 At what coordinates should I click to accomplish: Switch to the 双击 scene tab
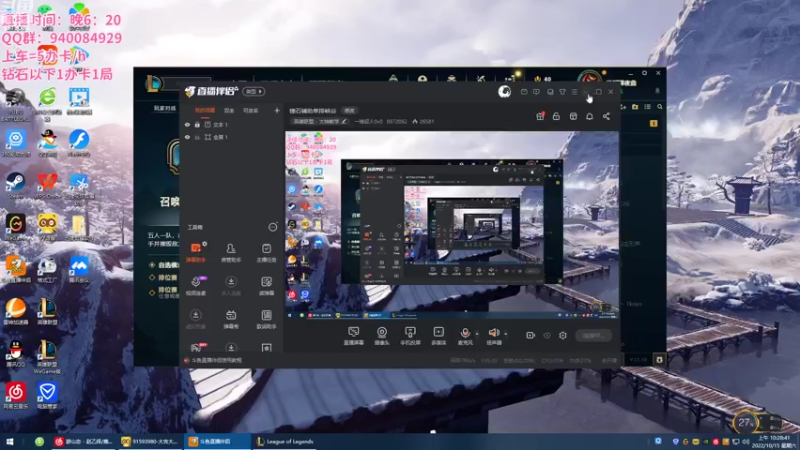point(229,110)
